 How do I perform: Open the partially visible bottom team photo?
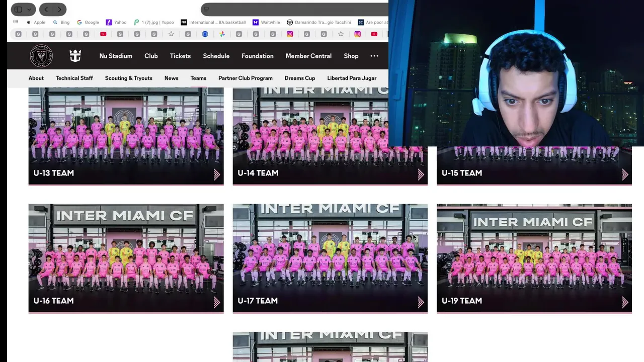pos(330,347)
